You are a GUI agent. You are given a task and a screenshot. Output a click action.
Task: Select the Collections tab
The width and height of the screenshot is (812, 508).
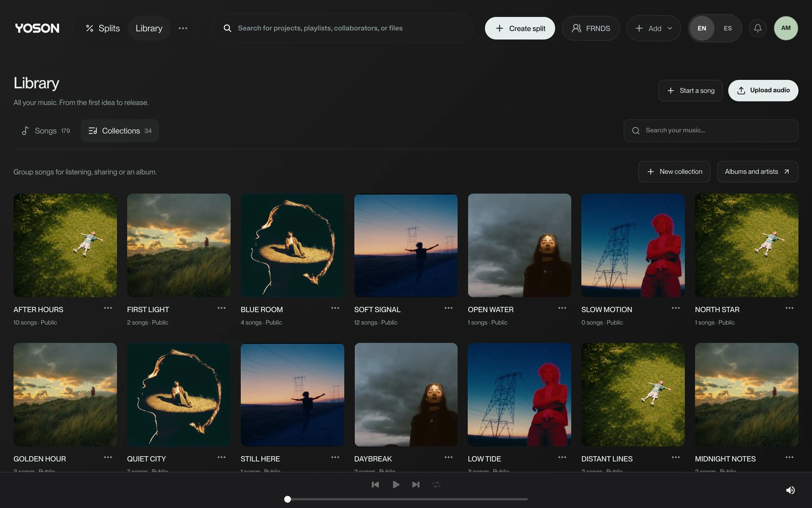[120, 131]
